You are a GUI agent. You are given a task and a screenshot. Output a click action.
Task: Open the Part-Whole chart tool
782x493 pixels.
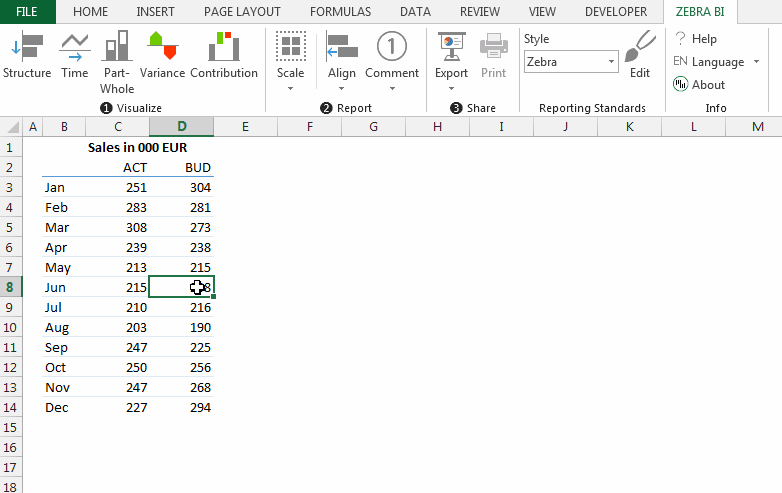117,46
